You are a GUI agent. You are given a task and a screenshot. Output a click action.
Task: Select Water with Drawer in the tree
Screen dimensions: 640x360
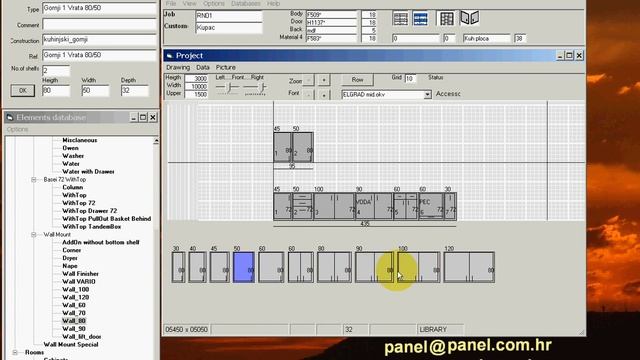pos(88,172)
